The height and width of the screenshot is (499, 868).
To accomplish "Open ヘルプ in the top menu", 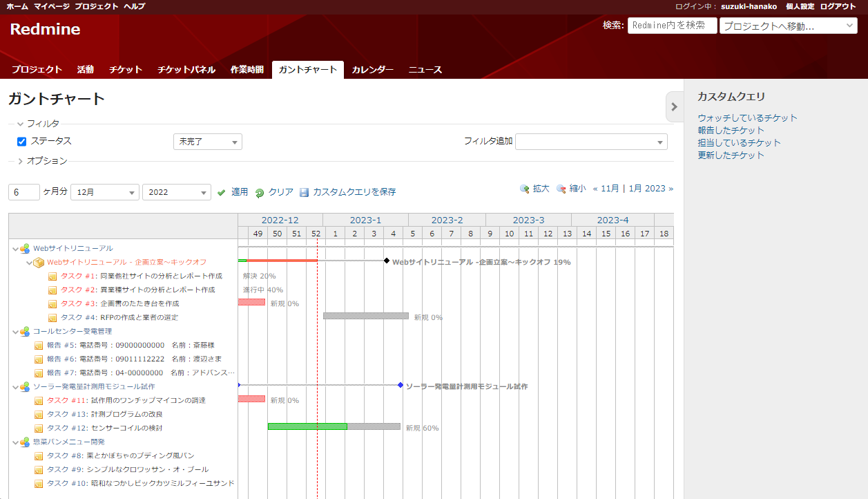I will pyautogui.click(x=134, y=6).
